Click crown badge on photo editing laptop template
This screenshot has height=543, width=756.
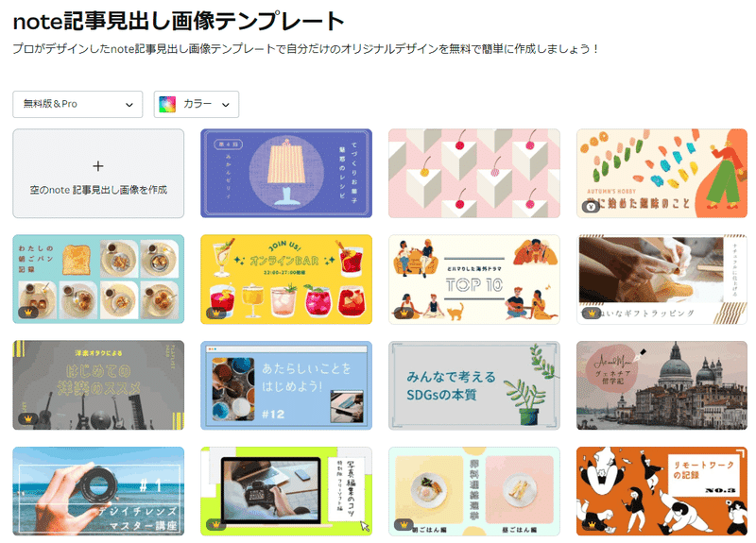click(x=216, y=524)
